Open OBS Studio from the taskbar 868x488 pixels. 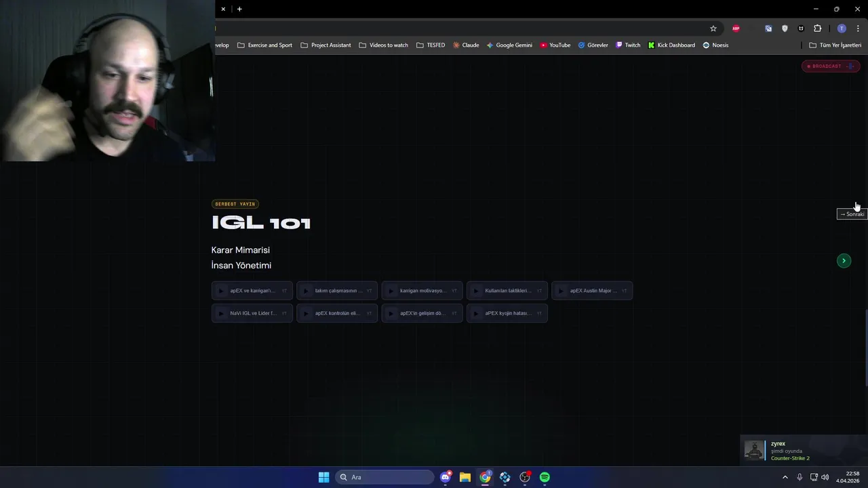(x=525, y=477)
